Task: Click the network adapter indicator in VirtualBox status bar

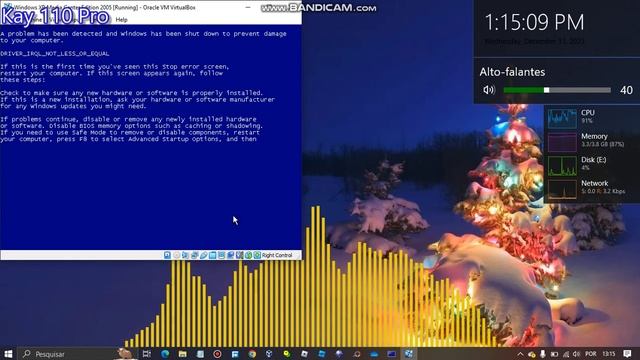Action: click(194, 255)
